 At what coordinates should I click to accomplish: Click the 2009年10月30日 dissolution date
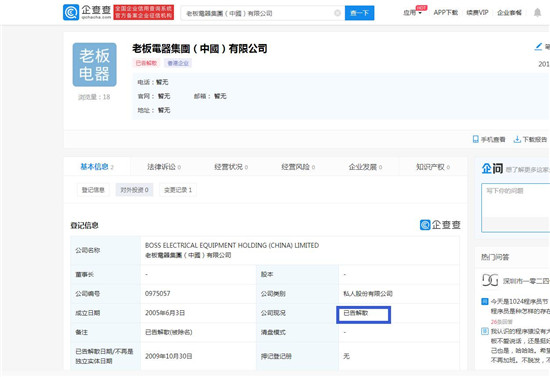pyautogui.click(x=168, y=356)
